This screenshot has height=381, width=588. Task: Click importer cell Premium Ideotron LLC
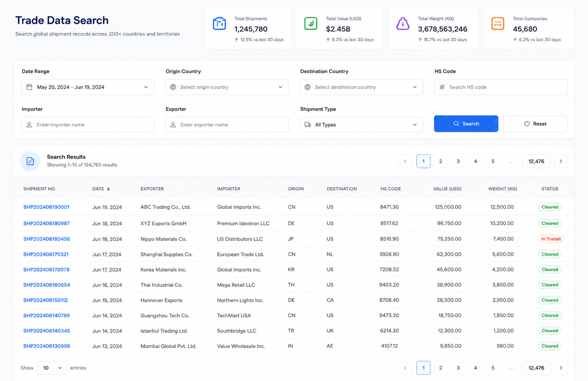[x=243, y=223]
